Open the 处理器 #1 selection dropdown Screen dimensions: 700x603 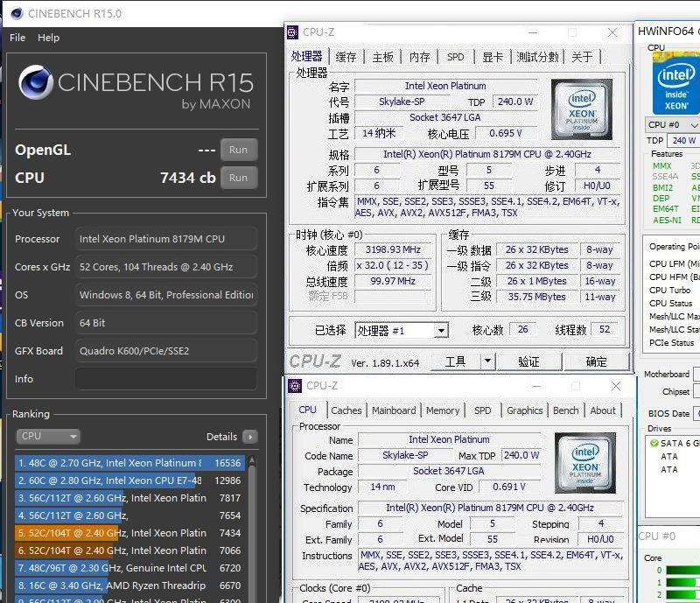(x=402, y=331)
